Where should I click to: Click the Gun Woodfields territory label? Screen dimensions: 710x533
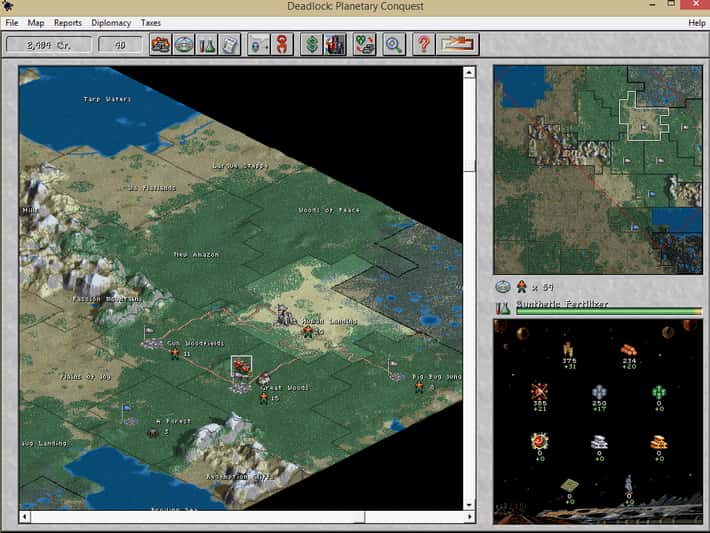(196, 343)
